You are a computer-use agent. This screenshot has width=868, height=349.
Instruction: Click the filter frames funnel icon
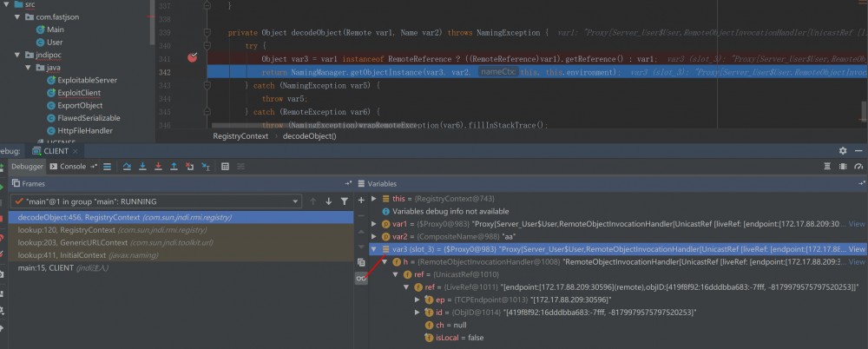coord(345,201)
